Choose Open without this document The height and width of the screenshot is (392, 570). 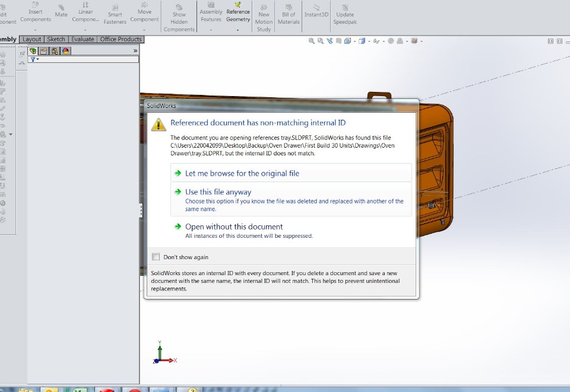pyautogui.click(x=291, y=231)
